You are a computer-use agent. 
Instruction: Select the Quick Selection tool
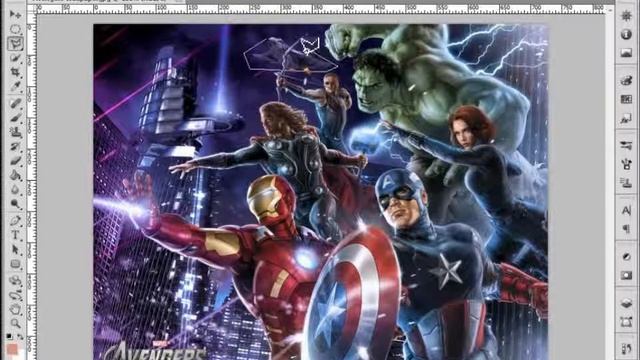[x=15, y=58]
